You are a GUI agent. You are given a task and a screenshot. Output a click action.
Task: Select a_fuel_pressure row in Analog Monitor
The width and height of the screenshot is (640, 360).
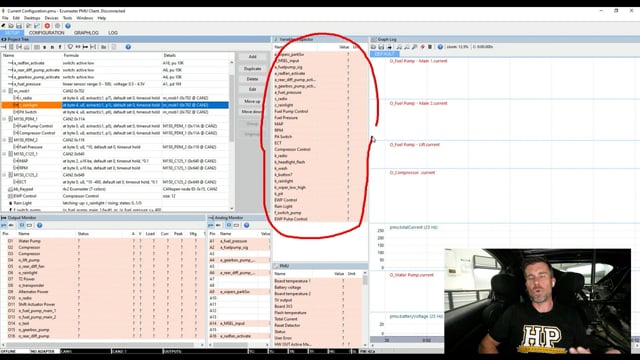coord(239,241)
